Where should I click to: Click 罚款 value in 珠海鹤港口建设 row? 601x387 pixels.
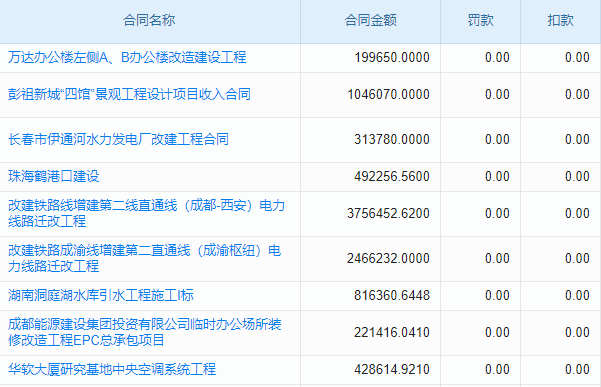[x=497, y=176]
